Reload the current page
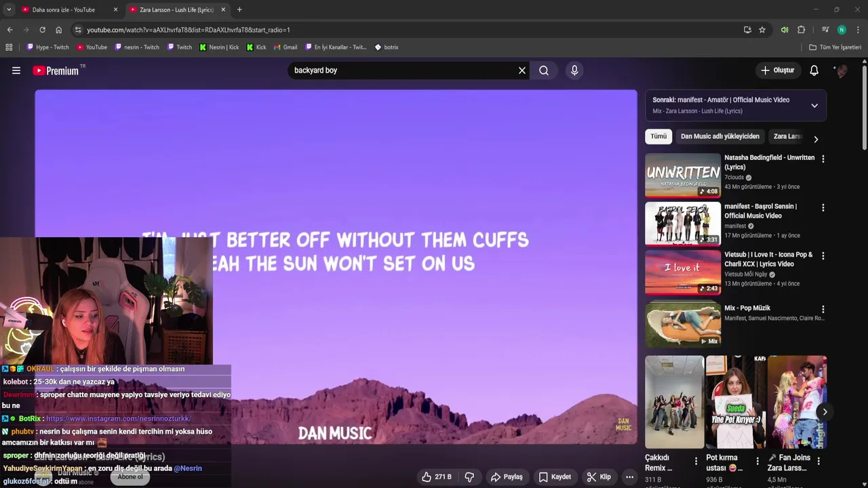 pyautogui.click(x=42, y=30)
